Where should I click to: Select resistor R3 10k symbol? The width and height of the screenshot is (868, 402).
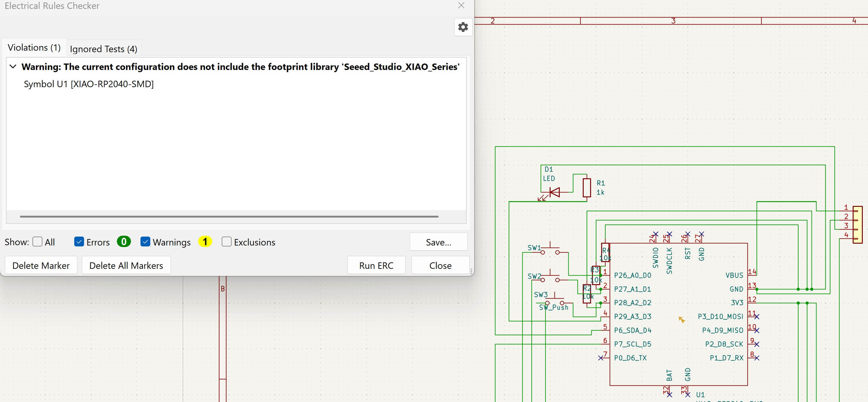tap(595, 275)
